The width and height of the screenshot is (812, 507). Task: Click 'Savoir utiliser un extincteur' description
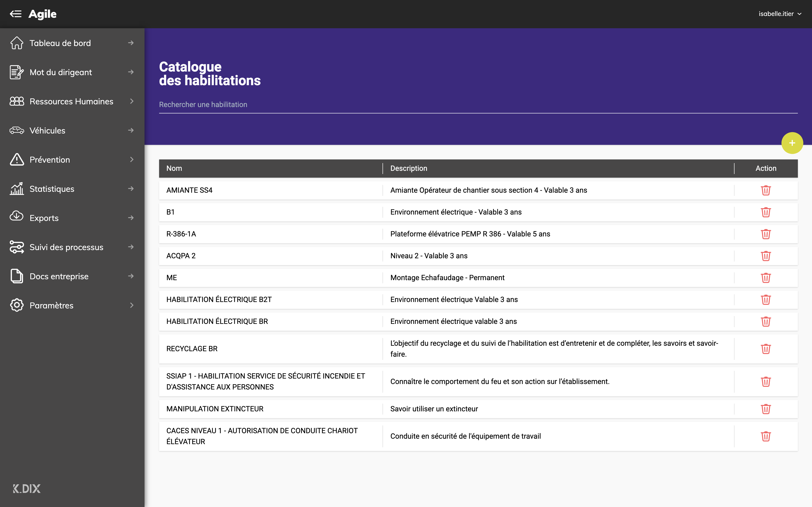click(x=434, y=409)
